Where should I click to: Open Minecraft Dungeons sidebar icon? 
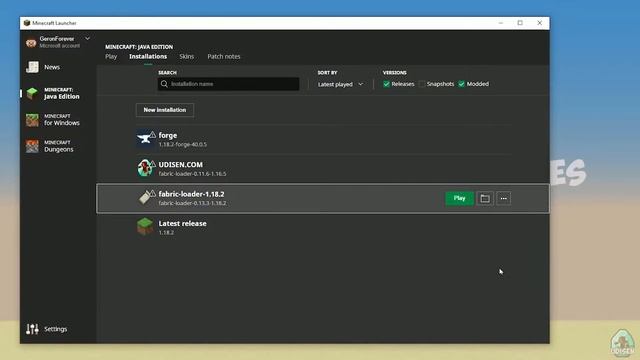click(x=32, y=146)
